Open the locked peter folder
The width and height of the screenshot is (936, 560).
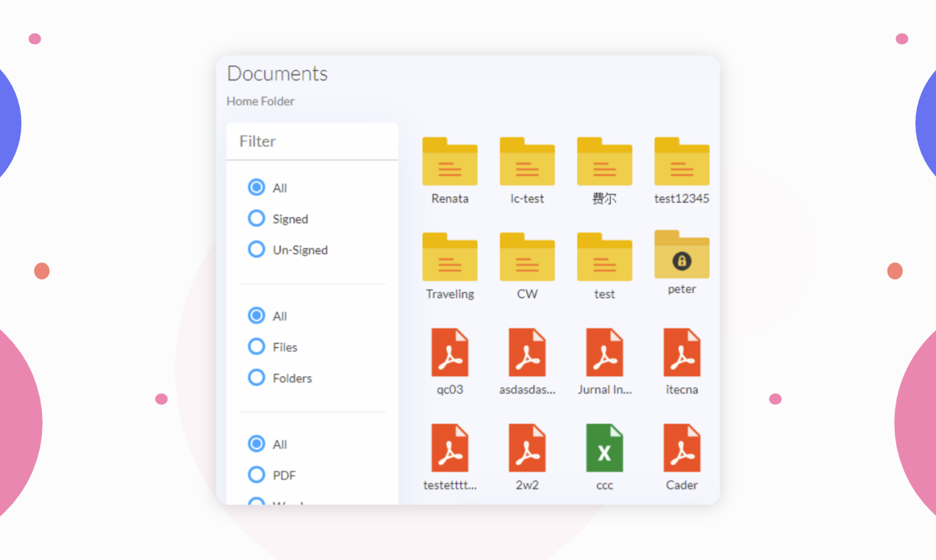(x=682, y=256)
